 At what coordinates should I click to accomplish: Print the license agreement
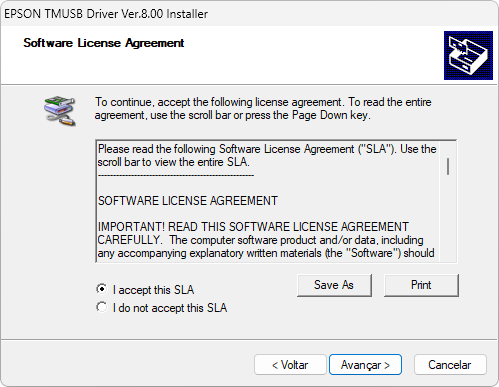click(421, 285)
